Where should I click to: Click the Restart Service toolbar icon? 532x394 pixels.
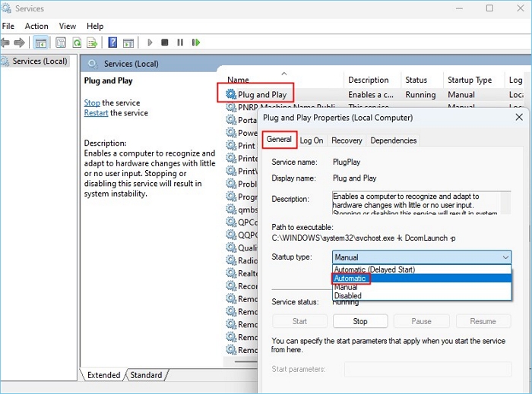coord(195,43)
